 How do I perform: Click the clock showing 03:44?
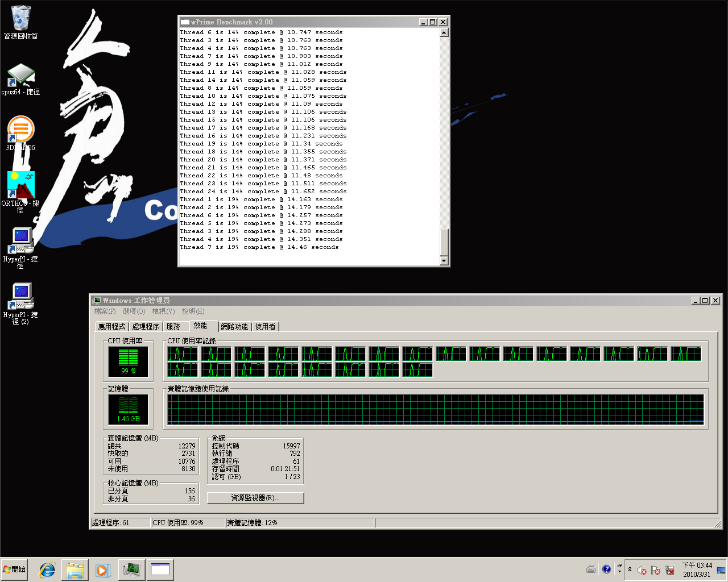[x=697, y=569]
